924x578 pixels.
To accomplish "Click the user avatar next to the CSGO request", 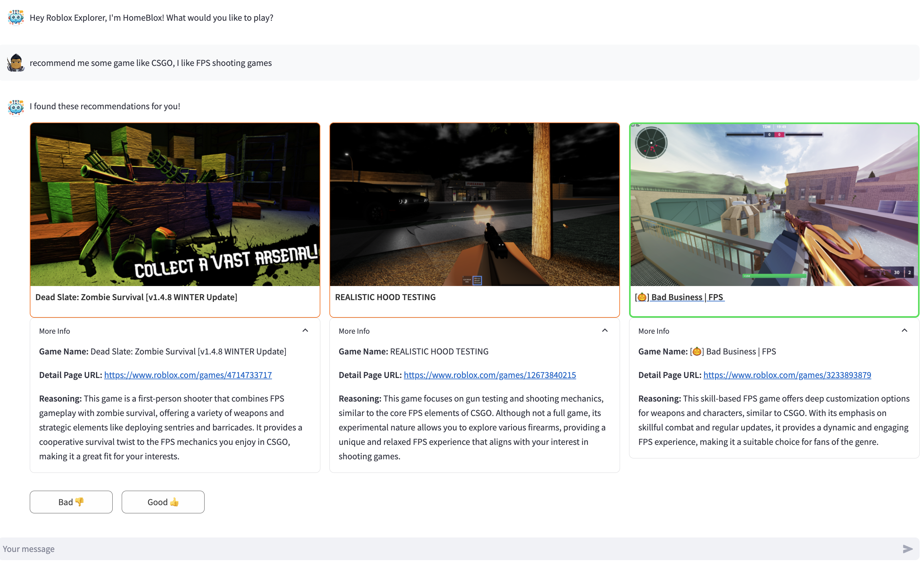I will click(16, 63).
